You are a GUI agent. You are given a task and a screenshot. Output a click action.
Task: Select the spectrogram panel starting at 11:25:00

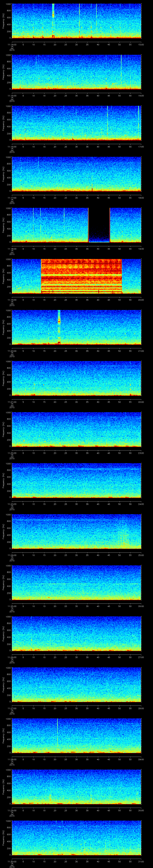[x=76, y=582]
